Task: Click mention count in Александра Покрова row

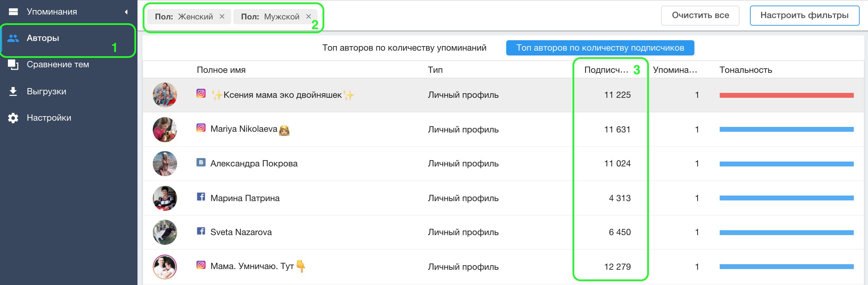Action: [697, 164]
